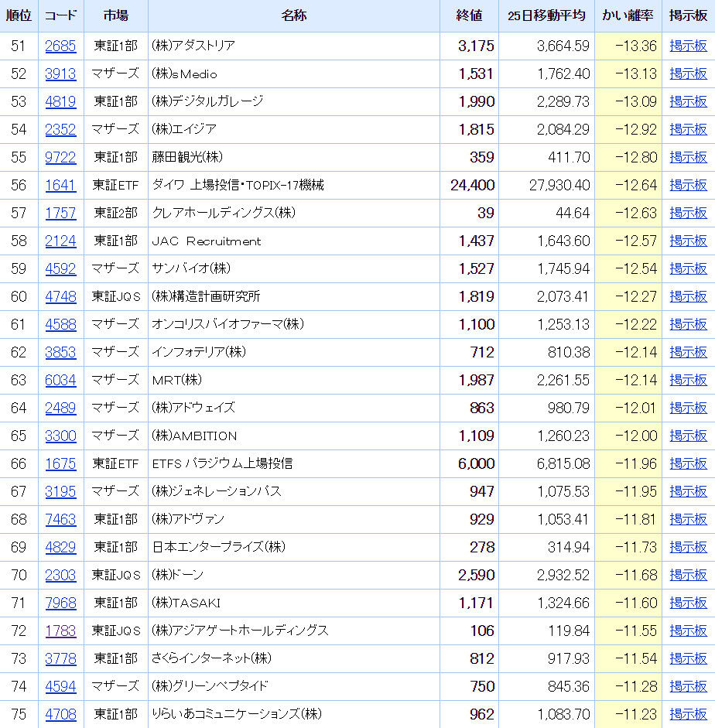This screenshot has width=715, height=728.
Task: Open stock code 4819 link
Action: point(60,101)
